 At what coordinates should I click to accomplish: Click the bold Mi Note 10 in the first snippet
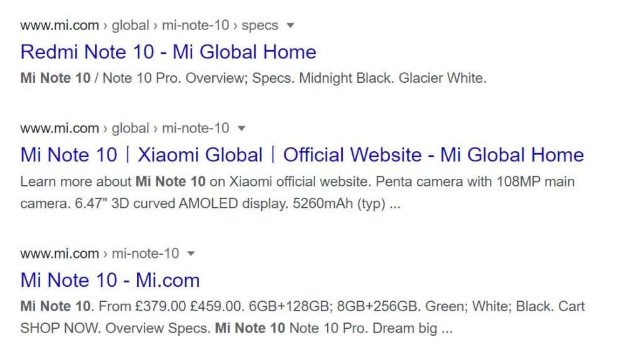[55, 78]
